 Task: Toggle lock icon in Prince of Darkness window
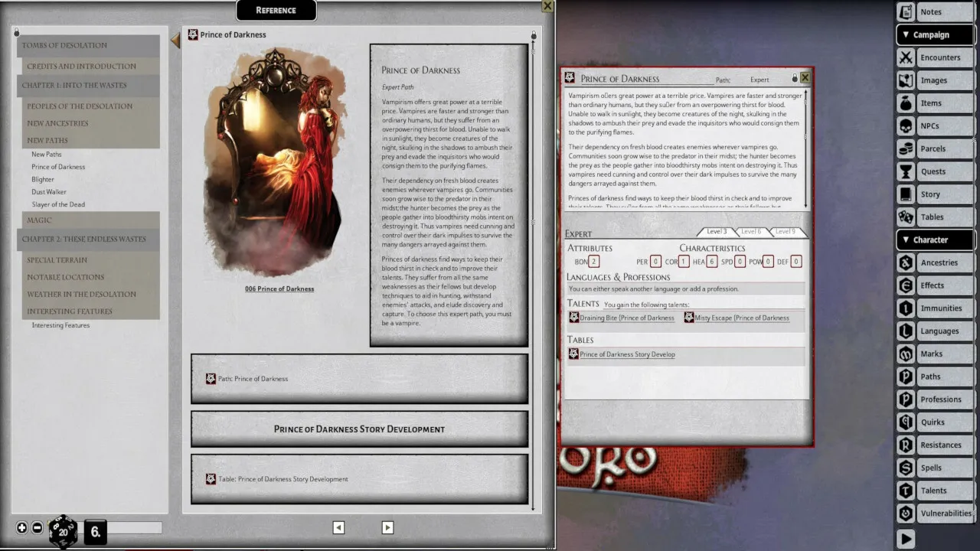click(x=795, y=78)
